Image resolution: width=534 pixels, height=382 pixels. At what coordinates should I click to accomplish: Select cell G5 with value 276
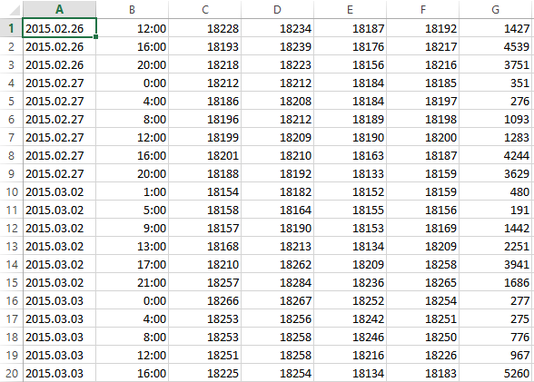(496, 101)
